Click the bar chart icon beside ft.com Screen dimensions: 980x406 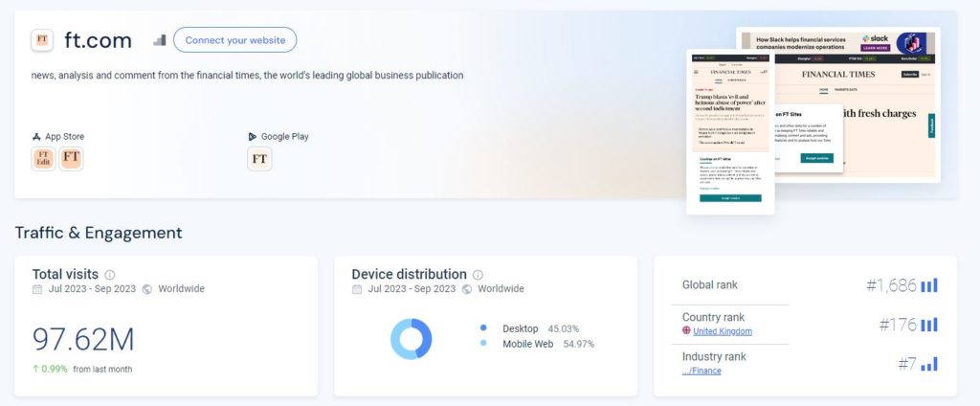[160, 40]
